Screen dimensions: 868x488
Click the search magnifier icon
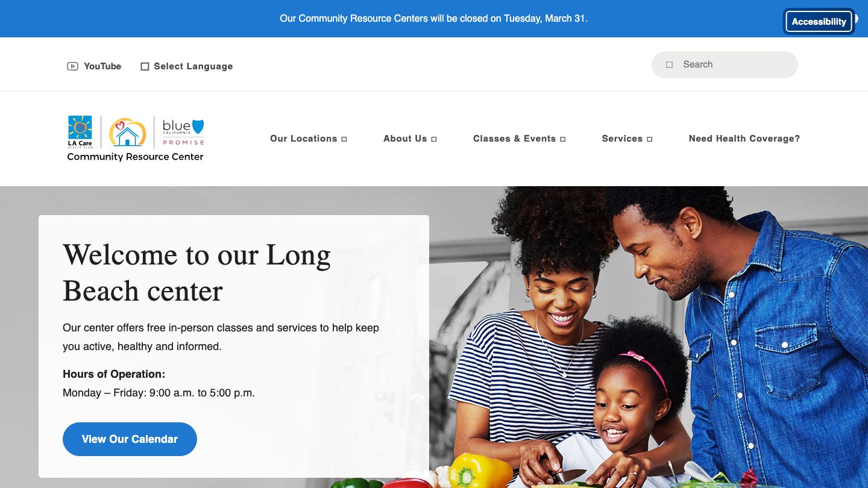tap(669, 64)
